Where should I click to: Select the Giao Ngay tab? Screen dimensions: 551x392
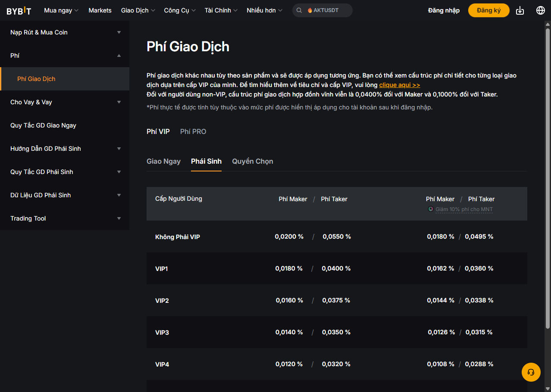point(163,162)
